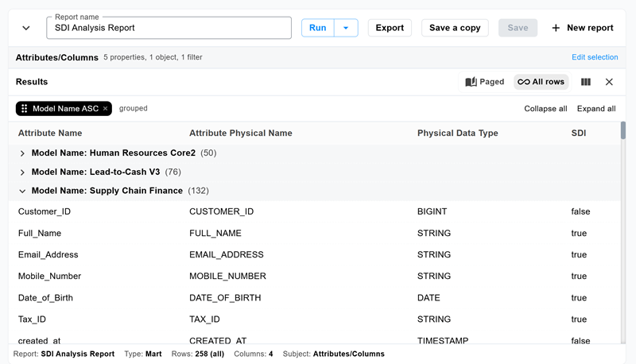The image size is (636, 364).
Task: Click Subject: Attributes/Columns status text
Action: coord(333,354)
